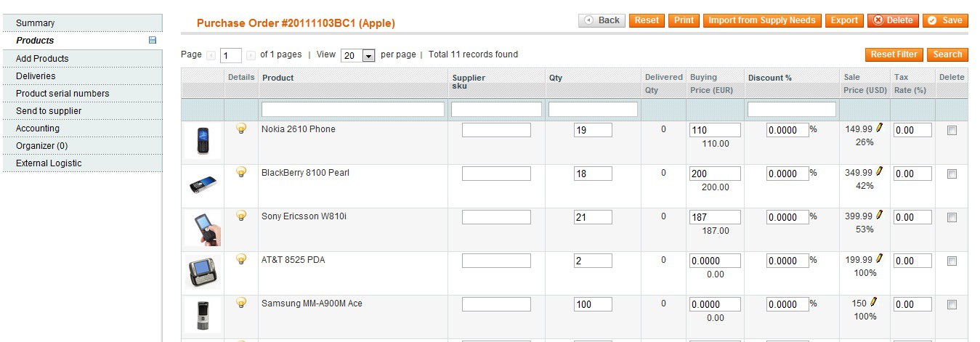The width and height of the screenshot is (980, 342).
Task: Click Reset Filter button
Action: (894, 54)
